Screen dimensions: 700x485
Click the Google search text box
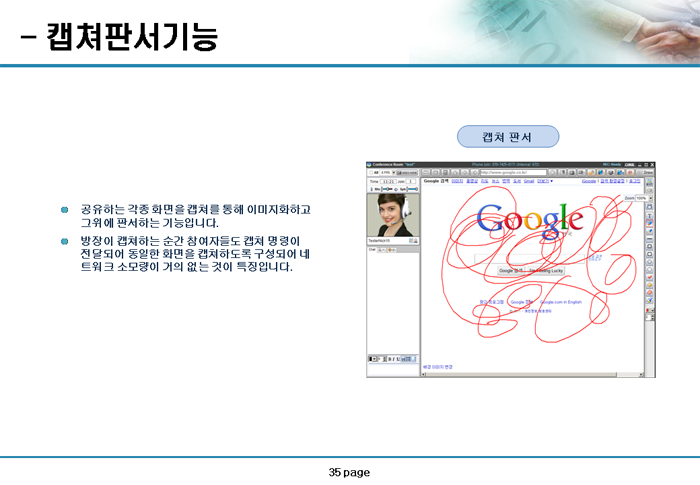pyautogui.click(x=529, y=259)
